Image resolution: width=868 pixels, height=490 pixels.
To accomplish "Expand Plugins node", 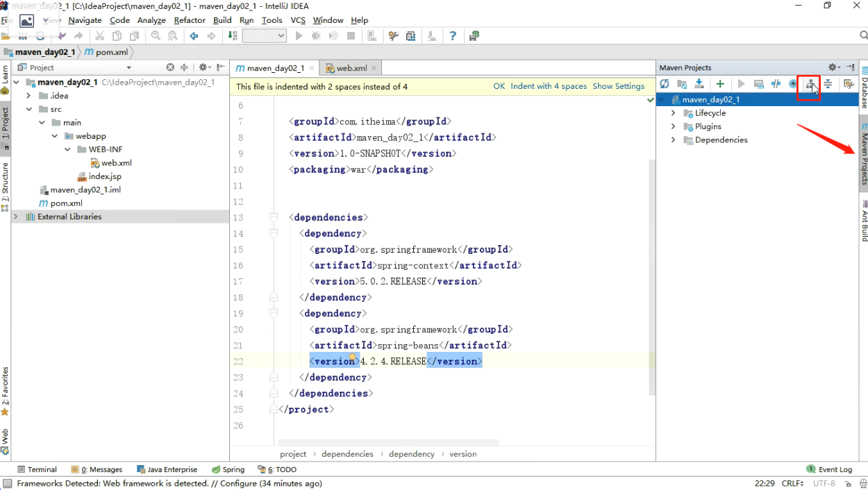I will 673,126.
